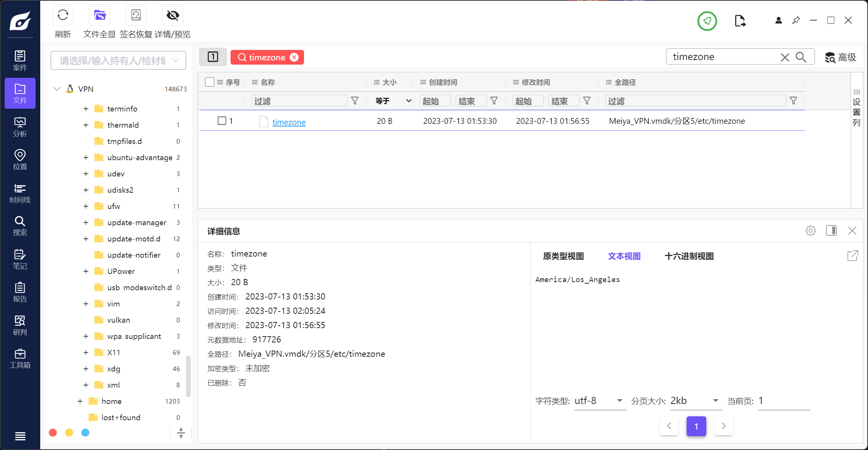Toggle 详情/预览 visibility eye icon
Screen dimensions: 868x450
[x=173, y=15]
